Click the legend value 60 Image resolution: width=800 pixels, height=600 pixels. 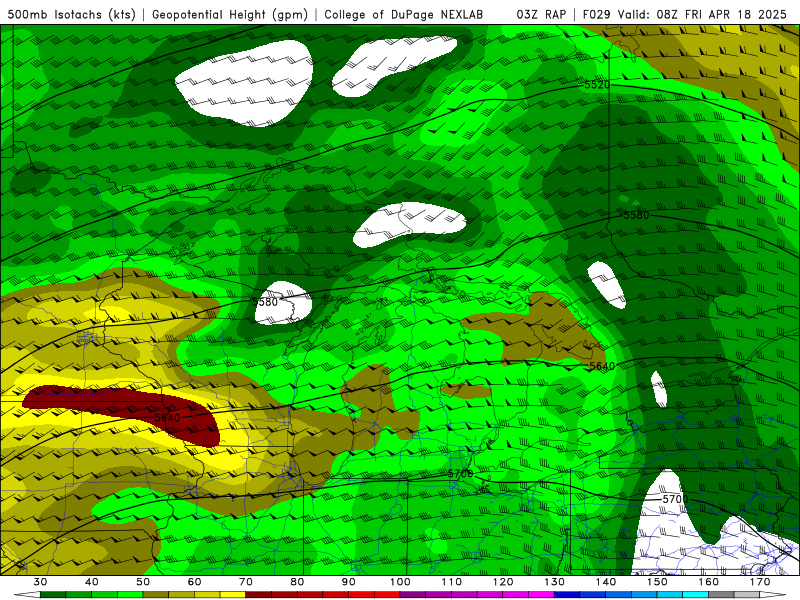194,582
